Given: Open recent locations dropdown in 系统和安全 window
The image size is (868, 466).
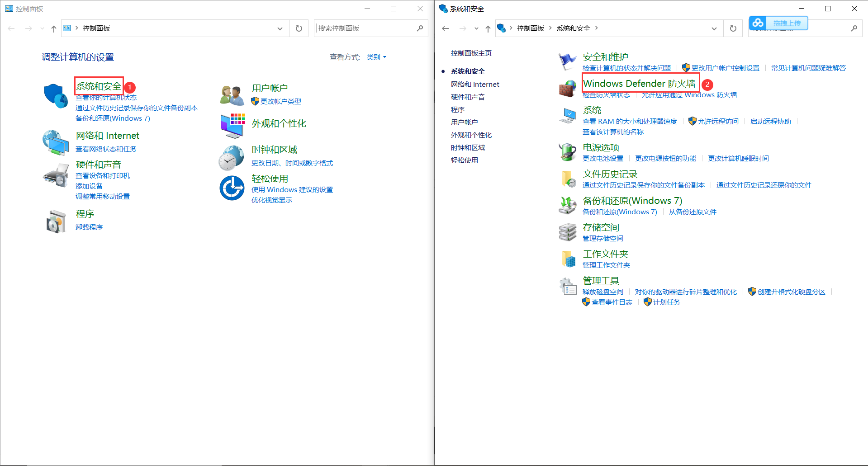Looking at the screenshot, I should click(x=476, y=28).
